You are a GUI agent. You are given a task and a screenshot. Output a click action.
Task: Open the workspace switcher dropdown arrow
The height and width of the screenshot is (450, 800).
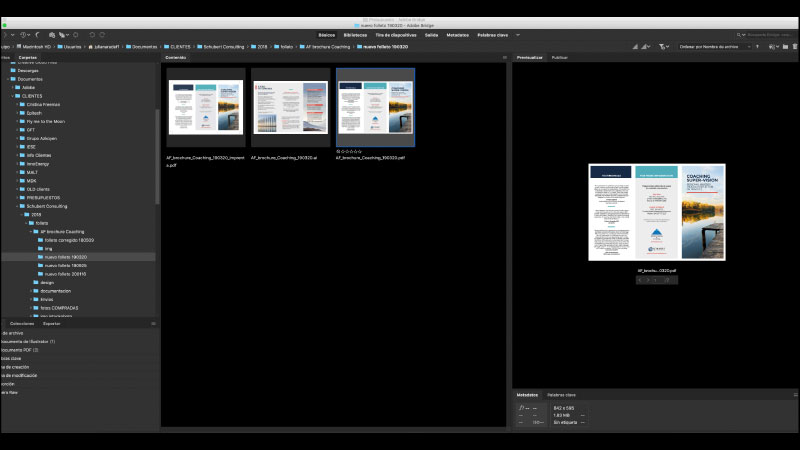(516, 34)
